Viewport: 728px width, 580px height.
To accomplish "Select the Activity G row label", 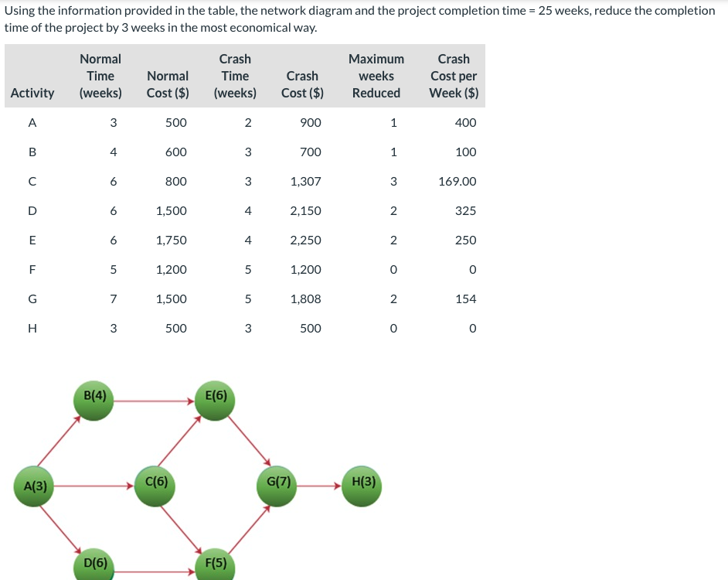I will [x=32, y=299].
